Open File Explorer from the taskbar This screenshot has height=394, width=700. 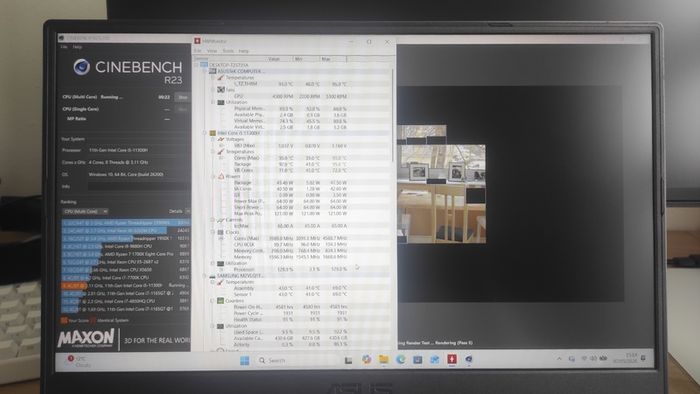[x=383, y=359]
